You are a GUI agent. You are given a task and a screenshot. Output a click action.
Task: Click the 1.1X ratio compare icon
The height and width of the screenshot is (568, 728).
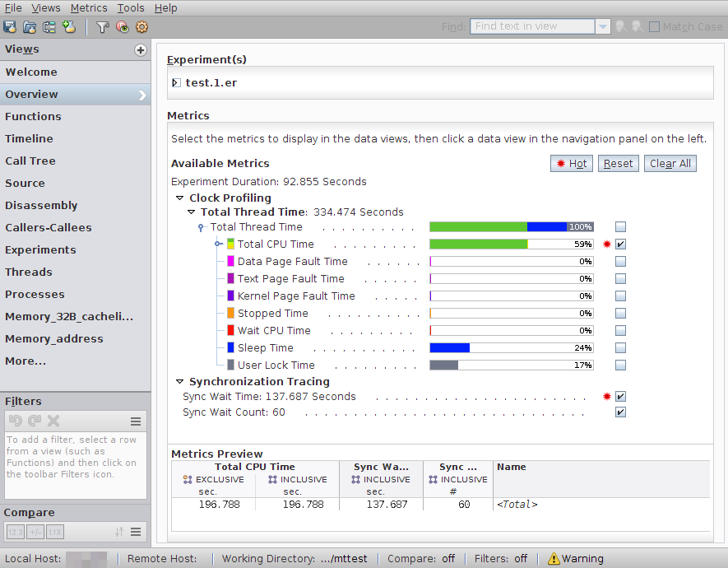pos(55,532)
